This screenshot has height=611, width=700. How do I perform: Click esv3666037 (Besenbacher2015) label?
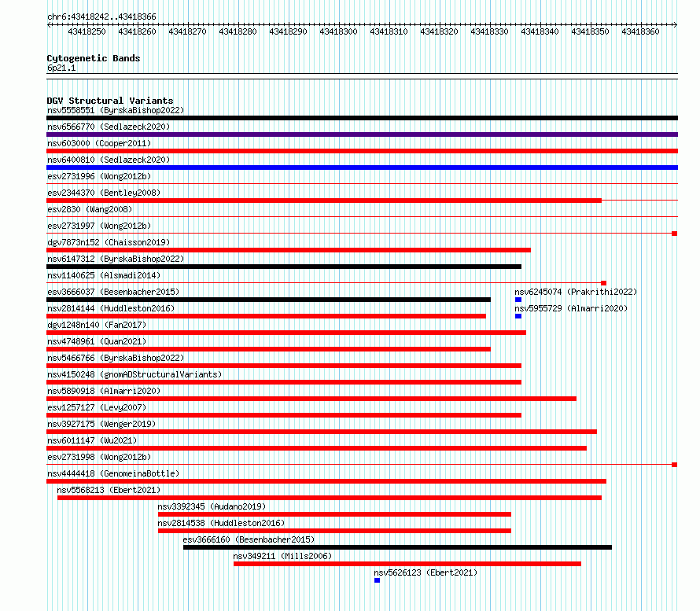click(113, 292)
